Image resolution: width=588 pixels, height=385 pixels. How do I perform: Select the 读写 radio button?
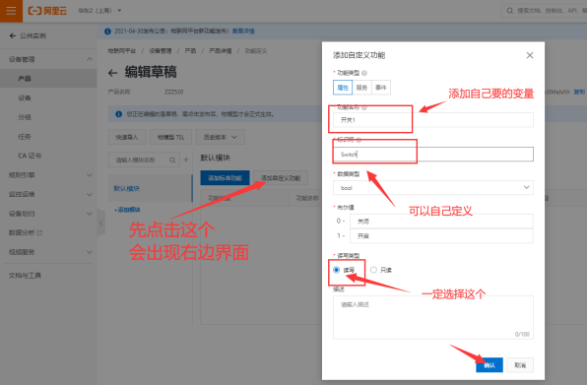point(337,270)
